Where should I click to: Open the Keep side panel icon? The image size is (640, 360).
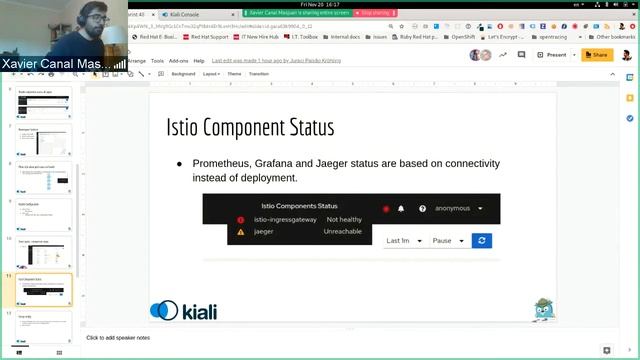tap(630, 98)
